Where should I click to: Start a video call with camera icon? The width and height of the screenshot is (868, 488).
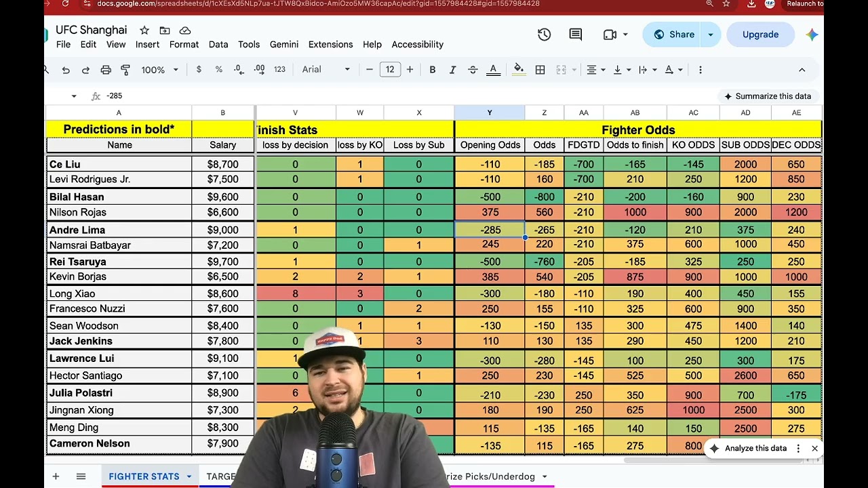tap(610, 35)
